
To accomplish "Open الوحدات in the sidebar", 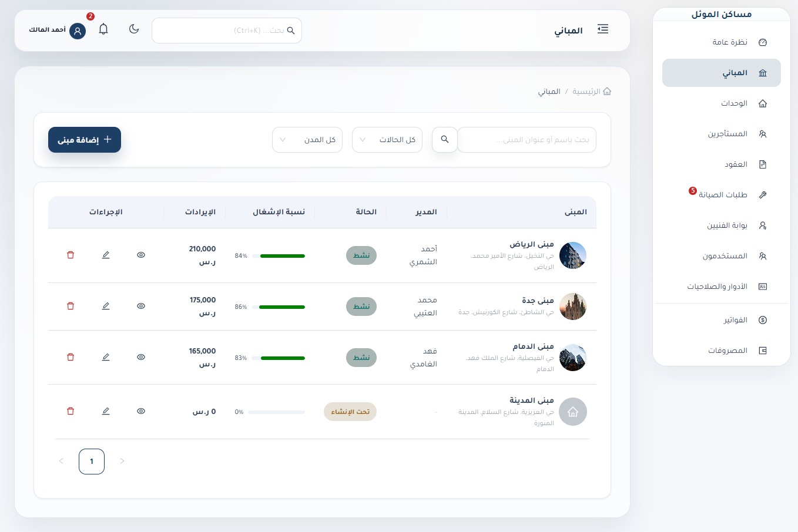I will pos(722,103).
